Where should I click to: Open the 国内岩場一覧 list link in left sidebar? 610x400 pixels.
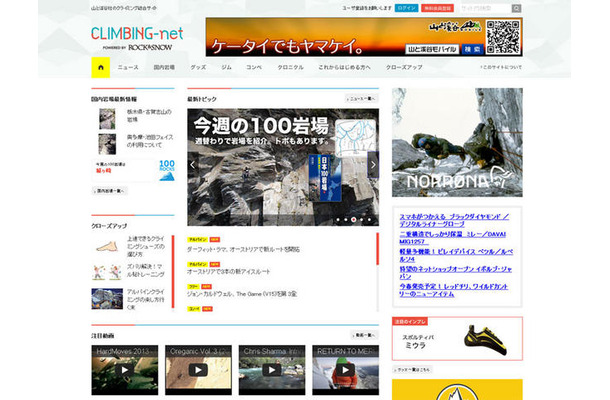[x=111, y=190]
